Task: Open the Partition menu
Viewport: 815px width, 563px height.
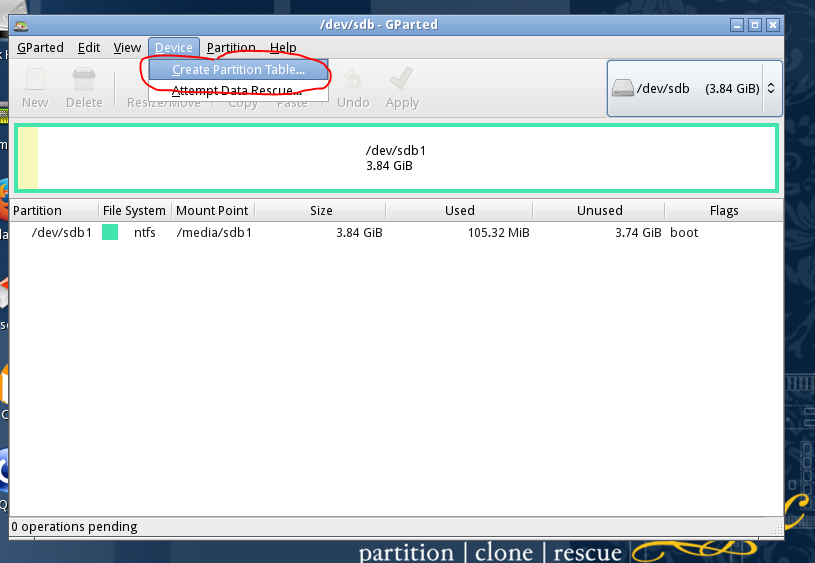Action: (231, 47)
